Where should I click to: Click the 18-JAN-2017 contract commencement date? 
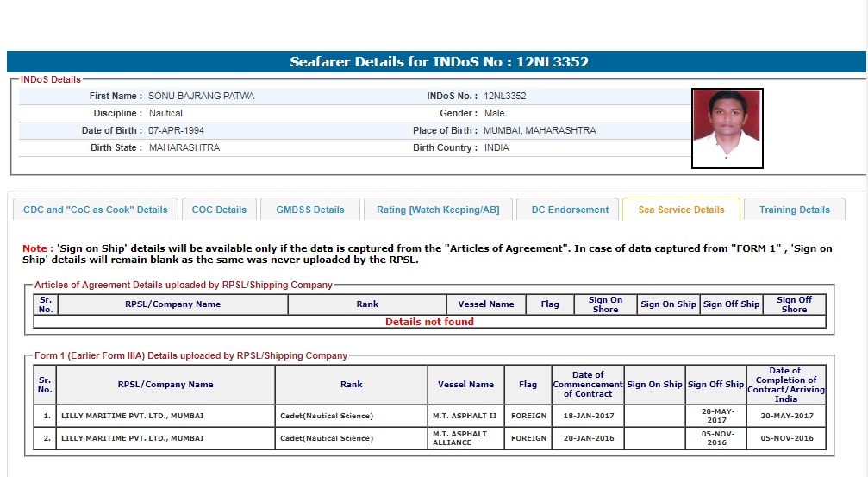pyautogui.click(x=588, y=416)
